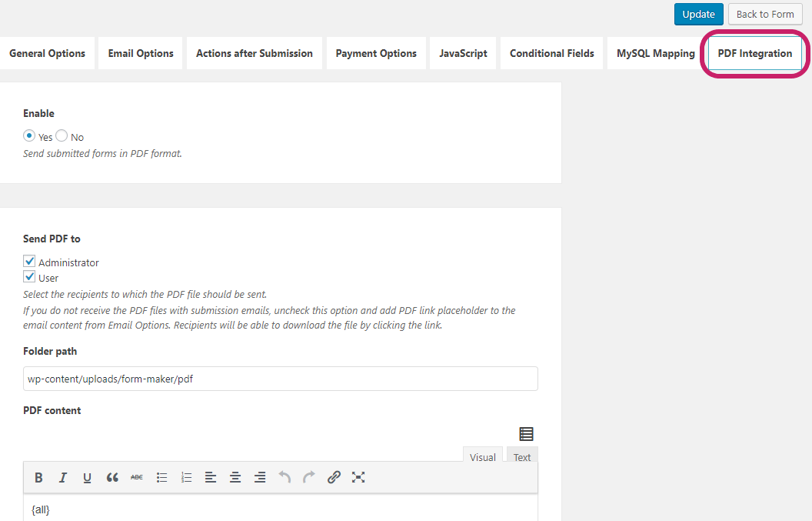Viewport: 812px width, 521px height.
Task: Switch the editor to Visual mode
Action: click(x=483, y=455)
